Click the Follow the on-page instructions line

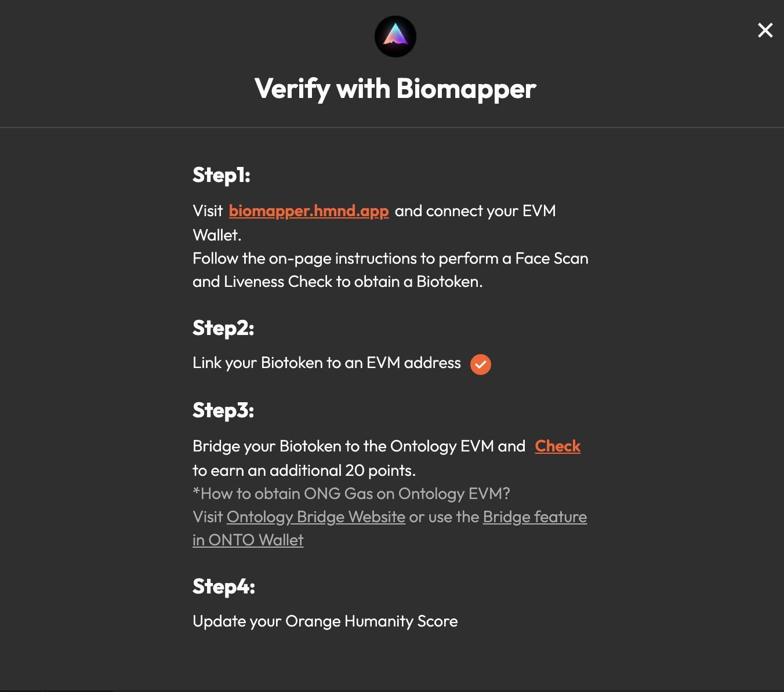point(390,258)
